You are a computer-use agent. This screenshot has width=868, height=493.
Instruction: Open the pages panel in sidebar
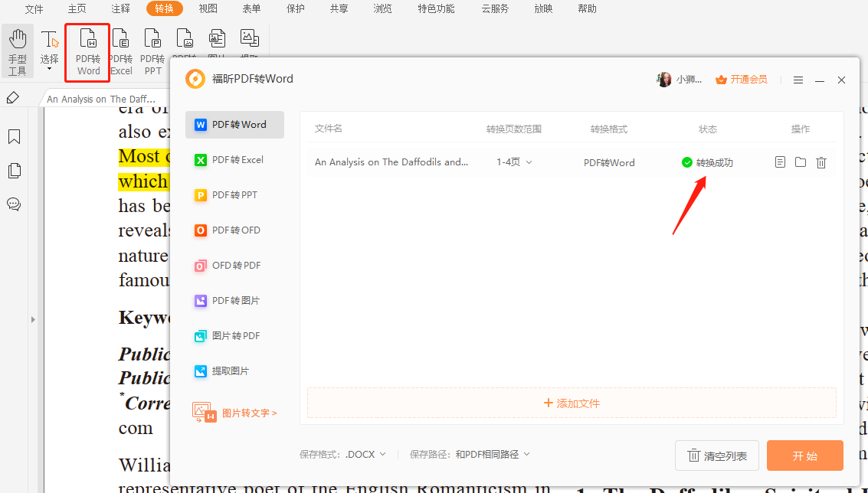pos(14,171)
